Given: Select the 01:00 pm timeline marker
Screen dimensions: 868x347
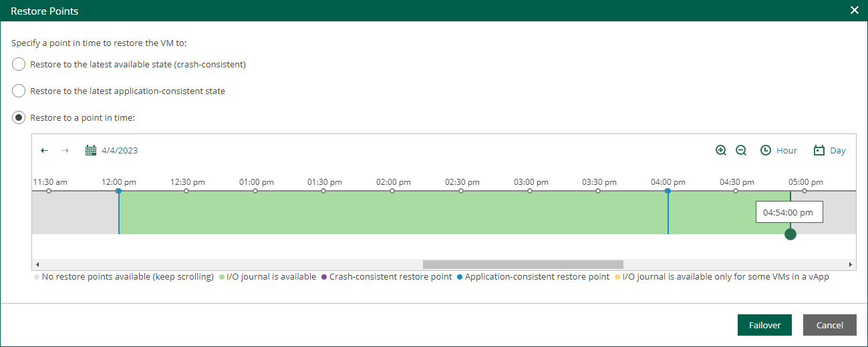Looking at the screenshot, I should click(x=255, y=191).
